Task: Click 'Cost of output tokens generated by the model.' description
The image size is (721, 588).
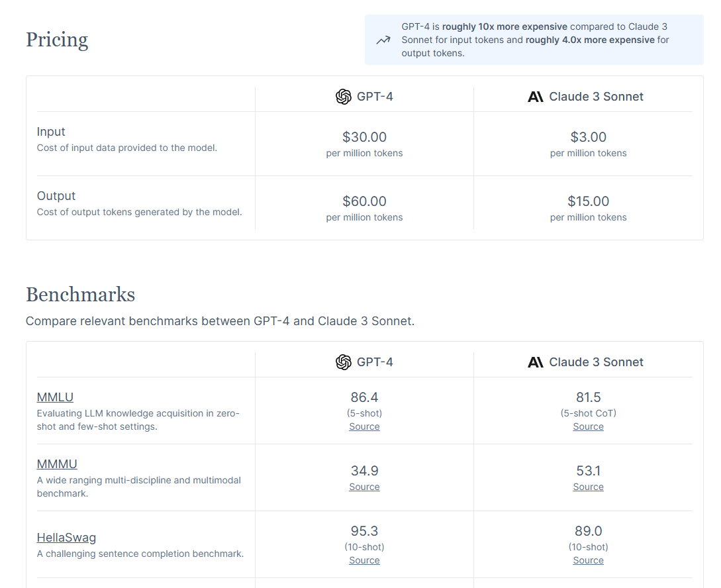Action: point(139,213)
